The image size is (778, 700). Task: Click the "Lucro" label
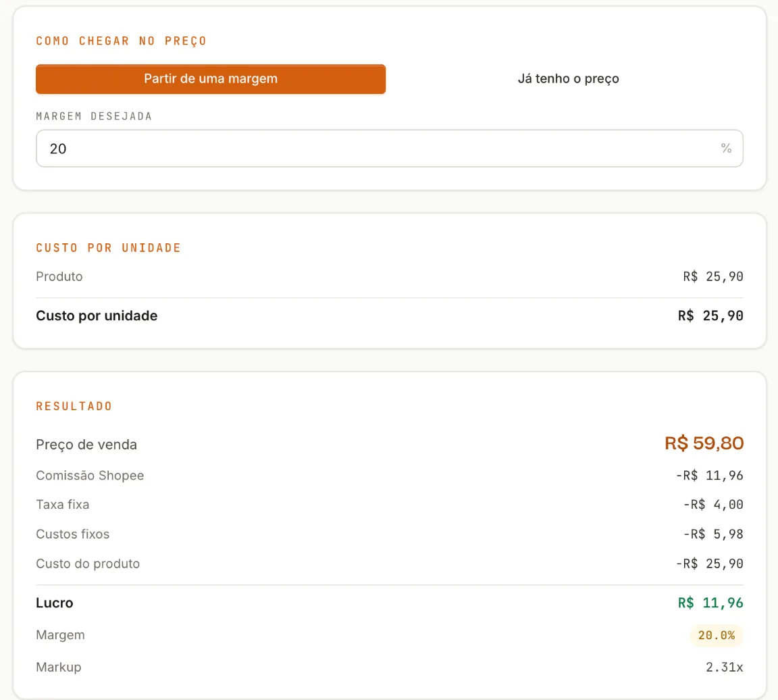click(55, 603)
